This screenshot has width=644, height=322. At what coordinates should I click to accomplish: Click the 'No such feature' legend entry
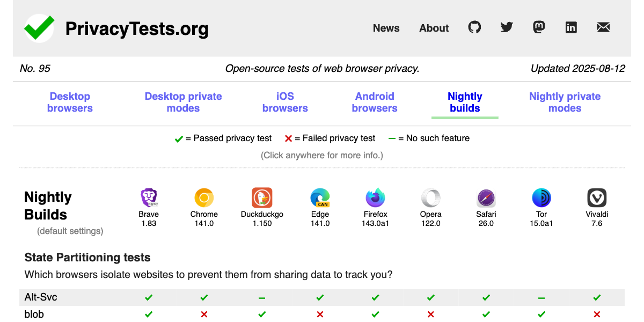[x=429, y=138]
